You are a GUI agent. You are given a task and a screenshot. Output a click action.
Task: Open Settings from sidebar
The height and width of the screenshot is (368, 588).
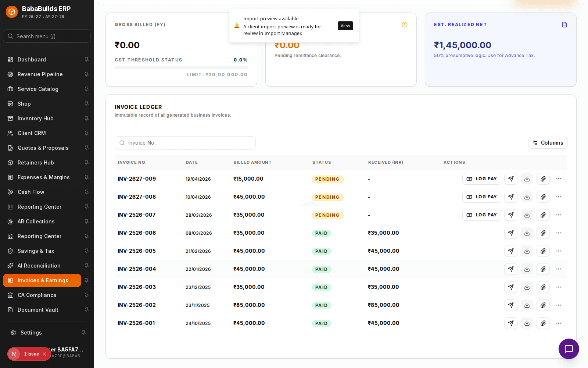[42, 333]
